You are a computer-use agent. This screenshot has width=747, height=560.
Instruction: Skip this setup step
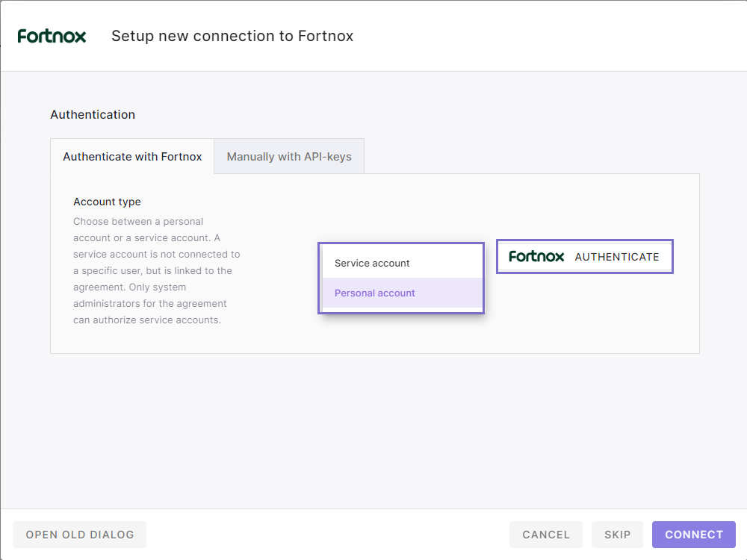(x=618, y=535)
